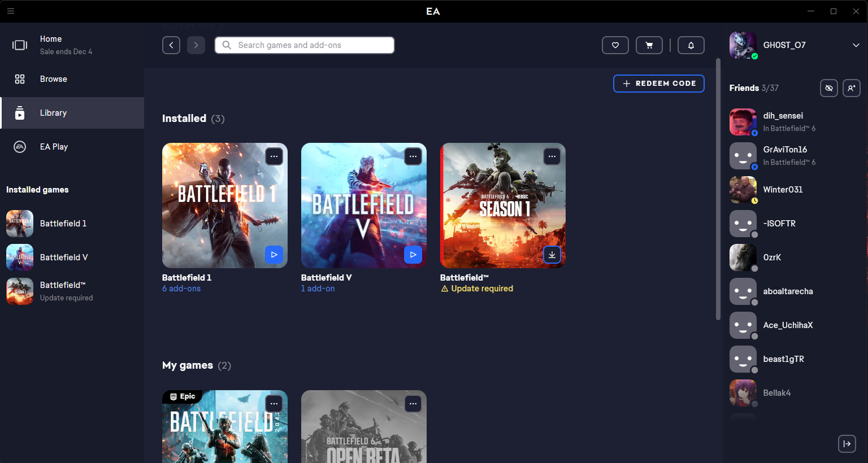Click the Browse grid icon
868x463 pixels.
click(20, 79)
